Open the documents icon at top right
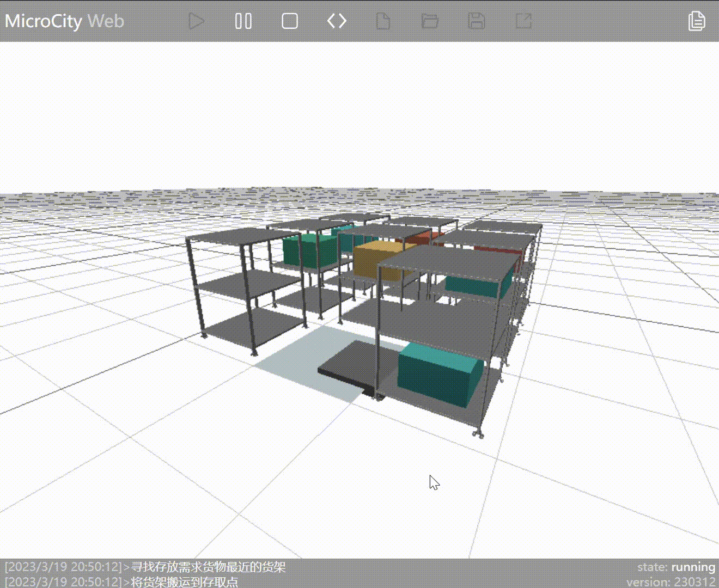This screenshot has height=588, width=719. (x=697, y=21)
